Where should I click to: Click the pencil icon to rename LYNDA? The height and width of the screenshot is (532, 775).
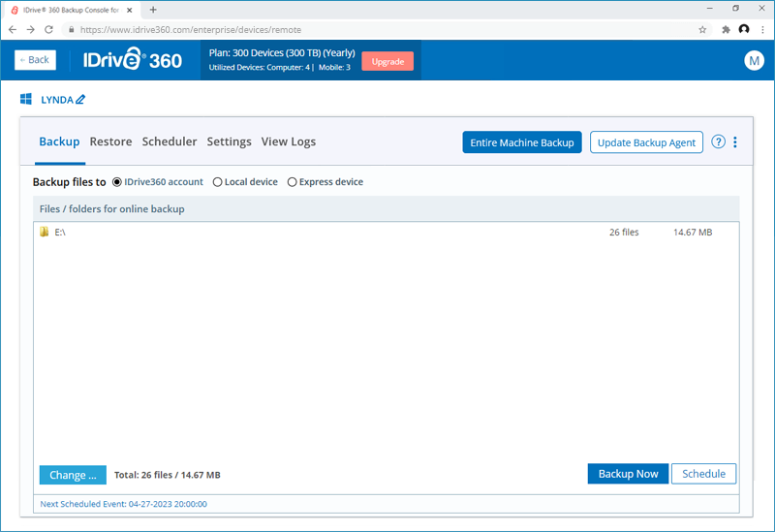coord(80,100)
